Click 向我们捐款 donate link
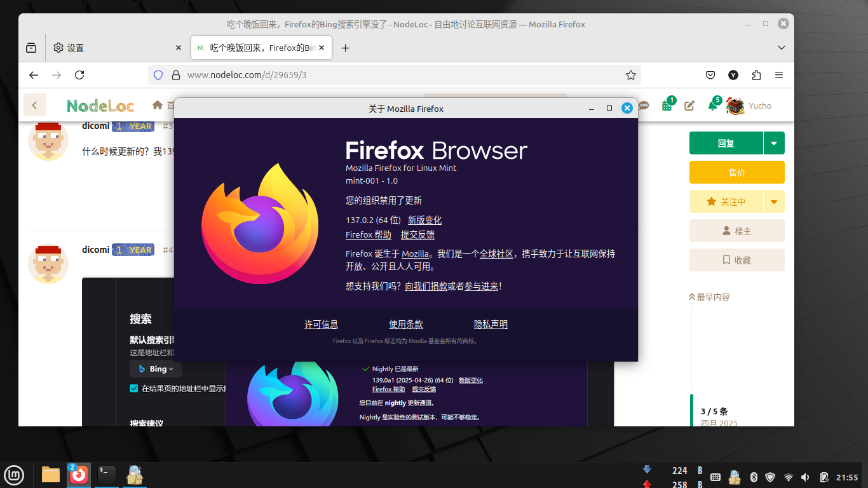Screen dimensions: 868x488 tap(426, 287)
